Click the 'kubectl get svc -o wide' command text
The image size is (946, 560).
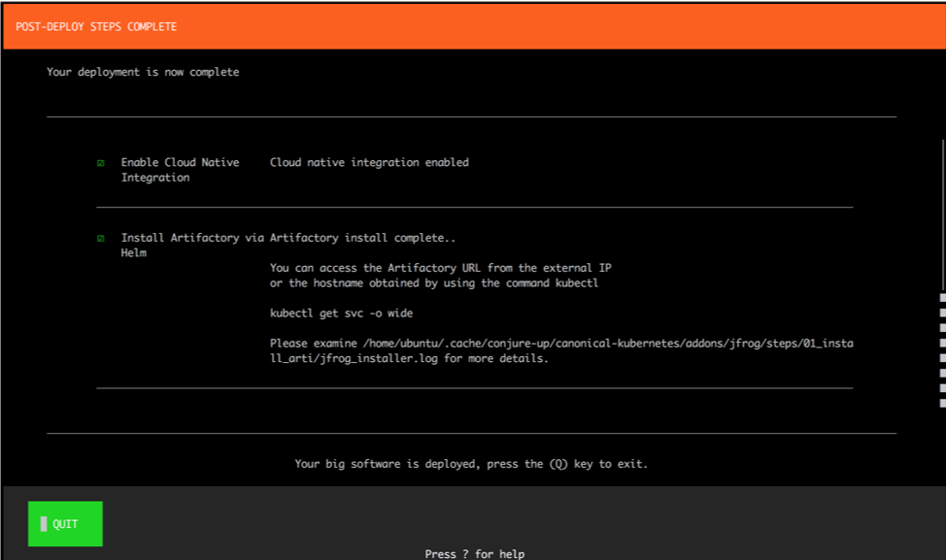coord(342,313)
